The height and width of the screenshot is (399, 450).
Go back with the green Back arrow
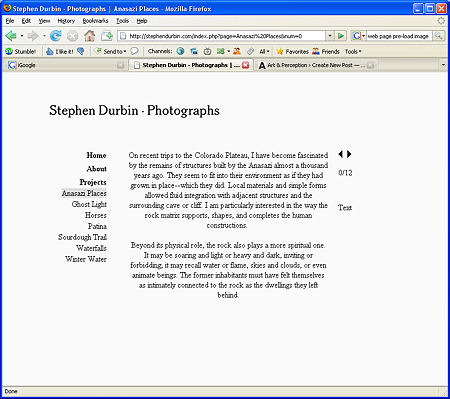pyautogui.click(x=11, y=36)
